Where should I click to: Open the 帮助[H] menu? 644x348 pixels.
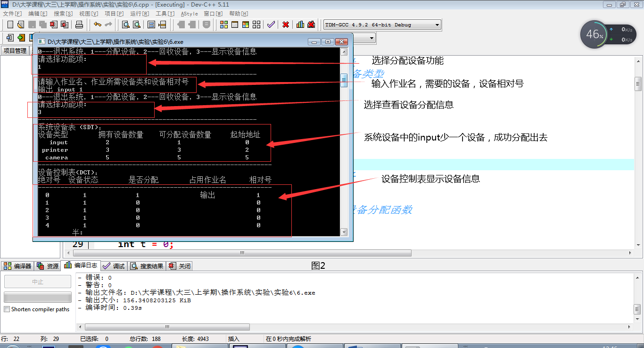click(x=238, y=14)
